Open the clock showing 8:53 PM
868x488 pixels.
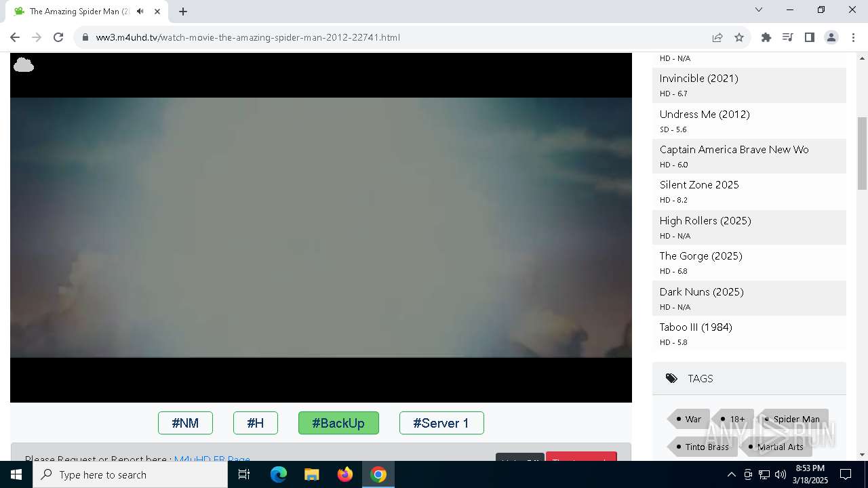click(x=811, y=474)
